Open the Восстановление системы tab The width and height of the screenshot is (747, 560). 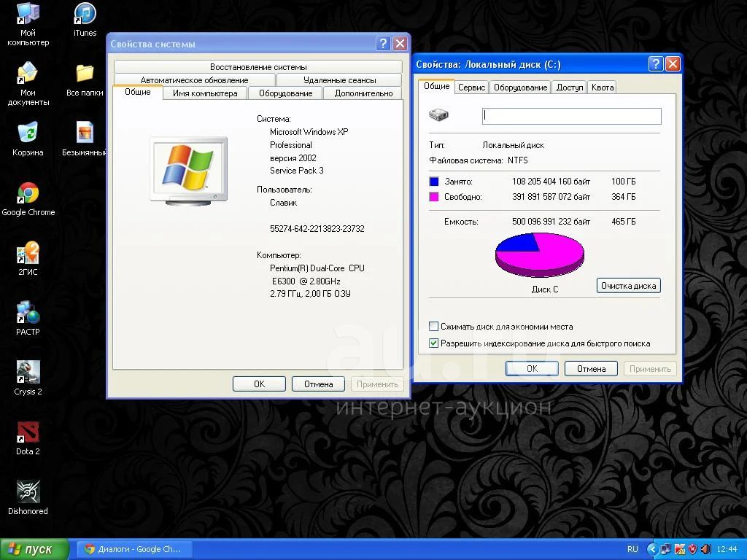[x=258, y=67]
